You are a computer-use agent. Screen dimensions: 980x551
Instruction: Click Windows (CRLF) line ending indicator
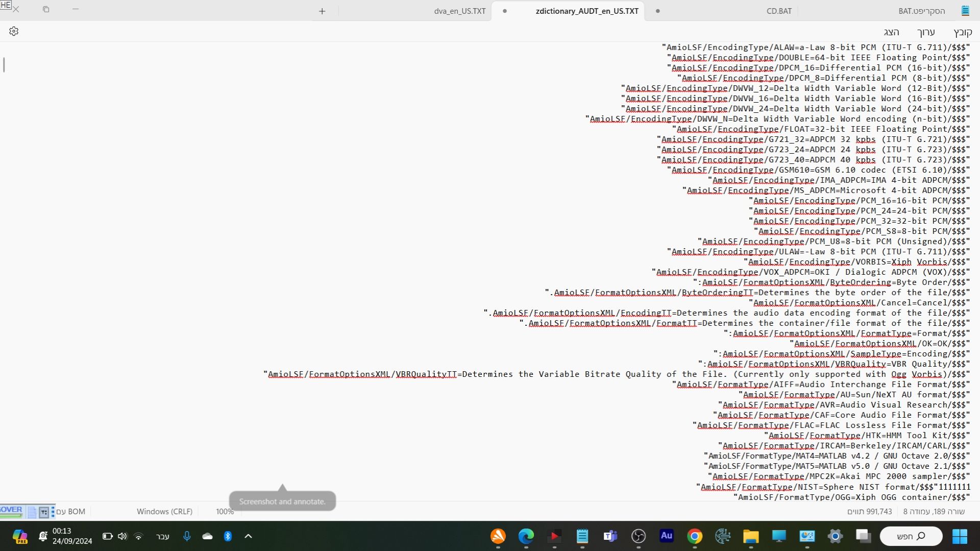[164, 512]
